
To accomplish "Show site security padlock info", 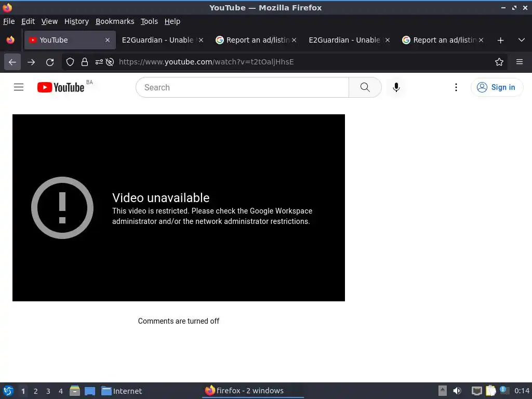I will click(x=85, y=62).
